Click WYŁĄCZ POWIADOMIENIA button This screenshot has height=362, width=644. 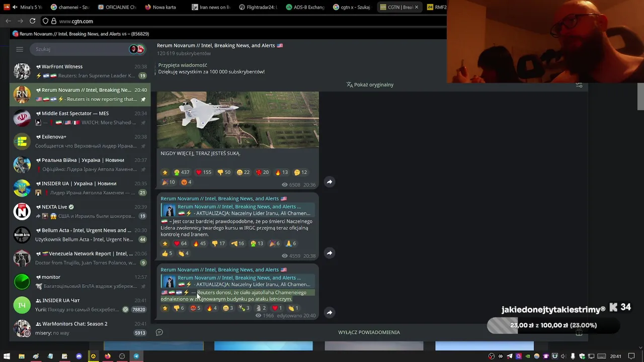369,332
